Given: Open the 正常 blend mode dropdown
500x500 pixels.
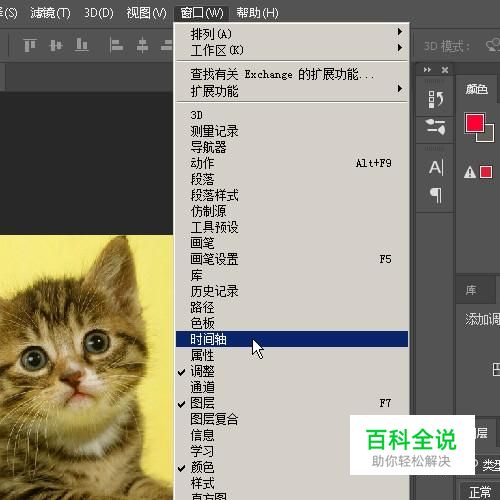Looking at the screenshot, I should [480, 491].
